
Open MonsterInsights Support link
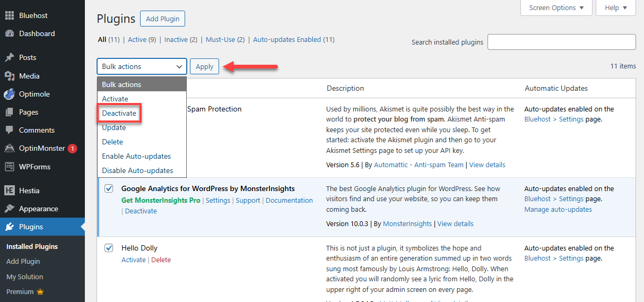(x=248, y=200)
